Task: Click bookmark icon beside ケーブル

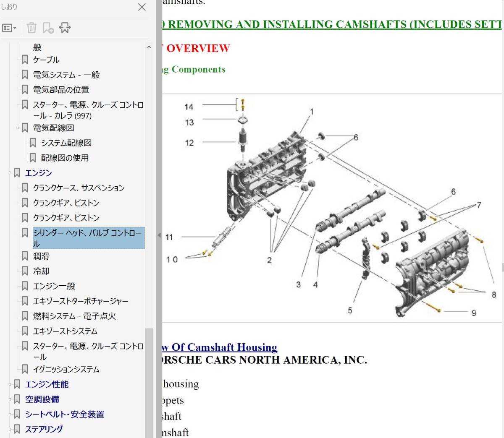Action: (x=25, y=60)
